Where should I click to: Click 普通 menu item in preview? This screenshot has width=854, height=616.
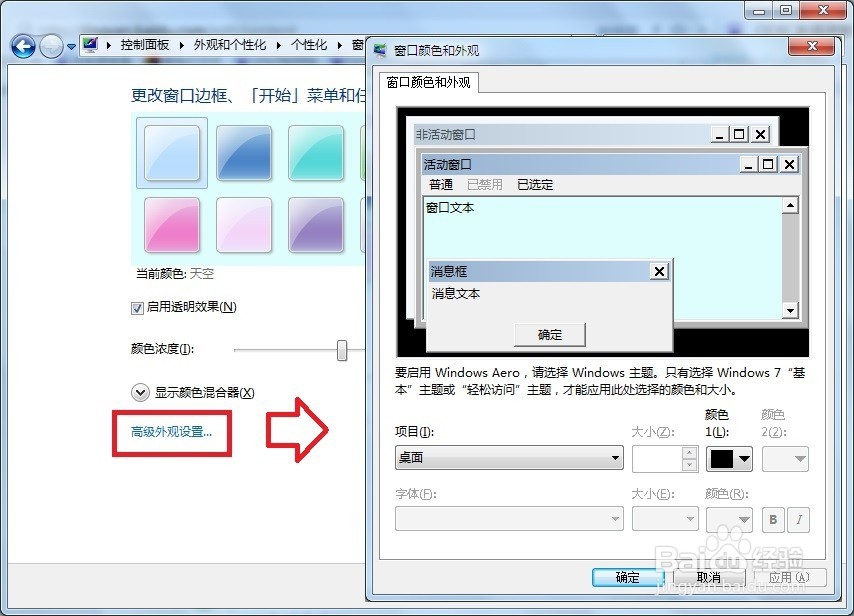point(441,185)
